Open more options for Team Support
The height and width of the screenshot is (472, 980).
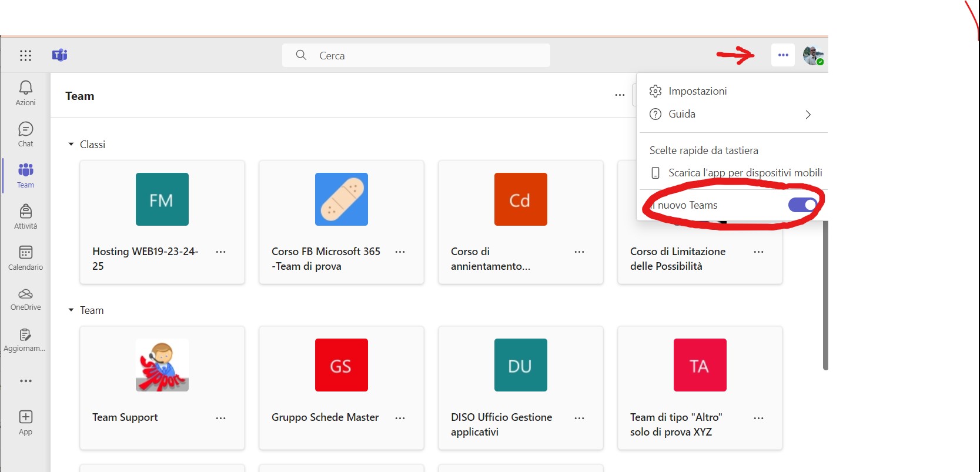click(221, 418)
